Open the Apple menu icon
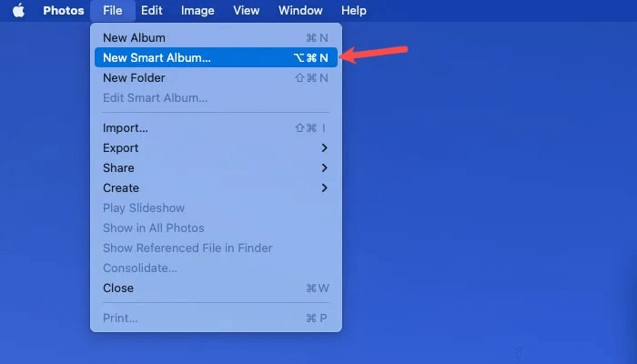 pyautogui.click(x=19, y=11)
